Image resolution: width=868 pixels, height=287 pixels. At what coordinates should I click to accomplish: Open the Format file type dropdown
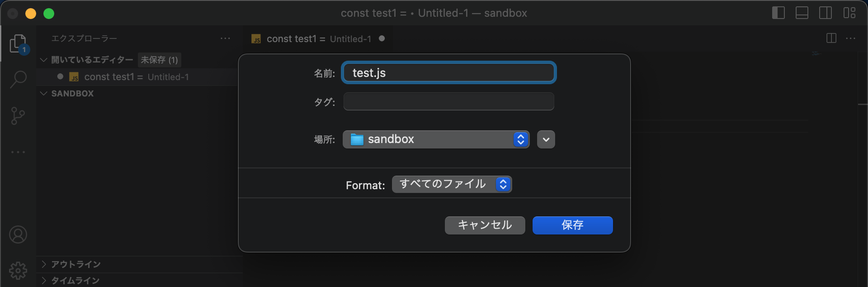[x=452, y=184]
